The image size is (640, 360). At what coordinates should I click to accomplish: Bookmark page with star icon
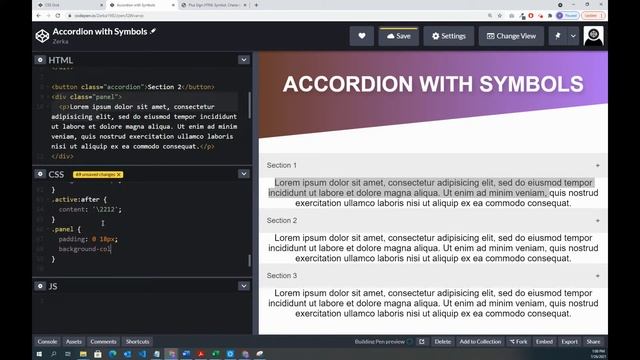(500, 16)
